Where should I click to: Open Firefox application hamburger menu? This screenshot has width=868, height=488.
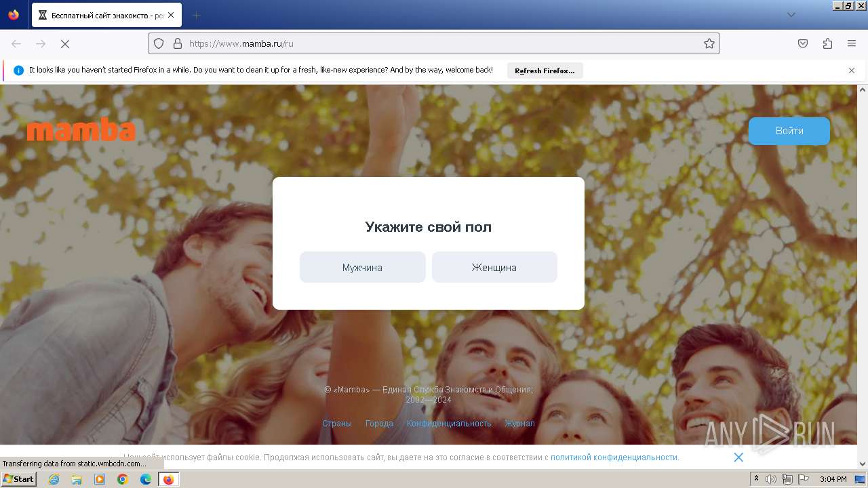tap(852, 43)
